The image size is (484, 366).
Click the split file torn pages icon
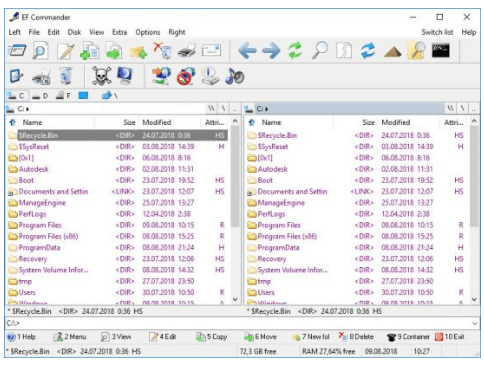(344, 51)
